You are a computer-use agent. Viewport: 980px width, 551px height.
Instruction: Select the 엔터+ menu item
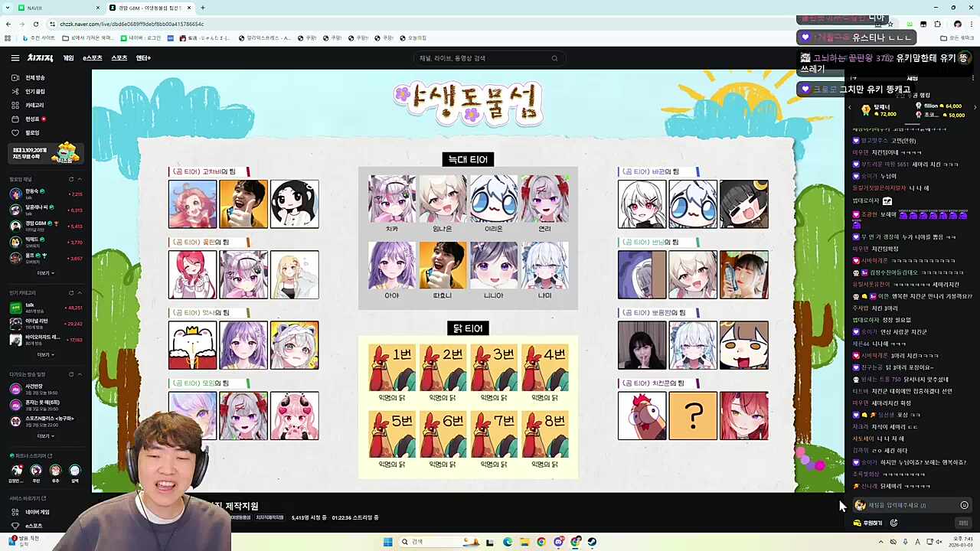[143, 57]
